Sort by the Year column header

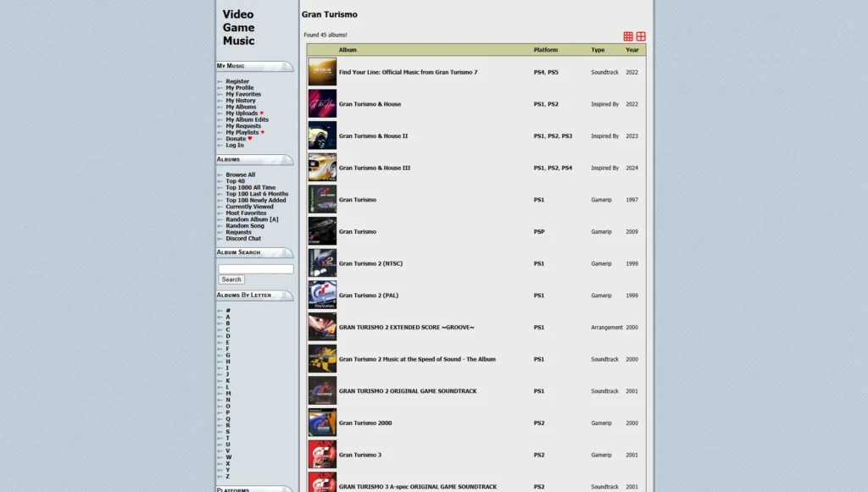(632, 50)
